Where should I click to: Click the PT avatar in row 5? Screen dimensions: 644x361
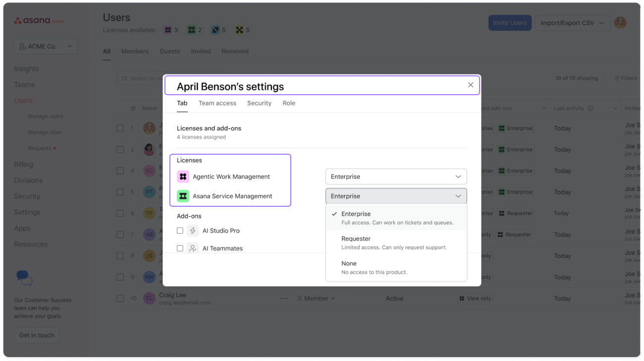click(x=149, y=192)
